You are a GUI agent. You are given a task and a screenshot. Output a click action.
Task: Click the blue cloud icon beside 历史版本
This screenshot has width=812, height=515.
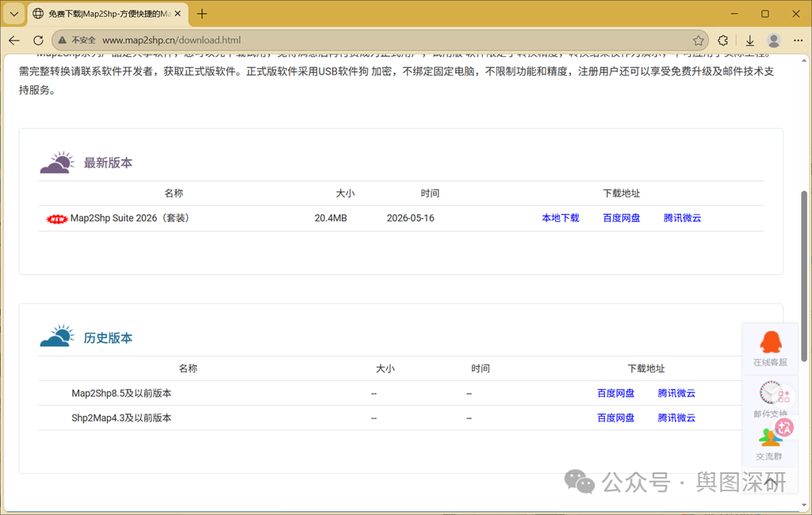click(57, 337)
